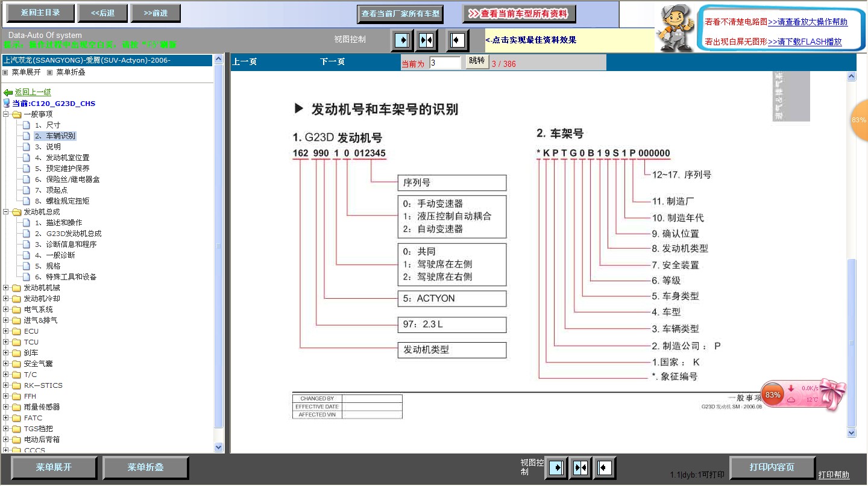Click the large 菜单展开 footer button
This screenshot has height=486, width=868.
tap(54, 468)
